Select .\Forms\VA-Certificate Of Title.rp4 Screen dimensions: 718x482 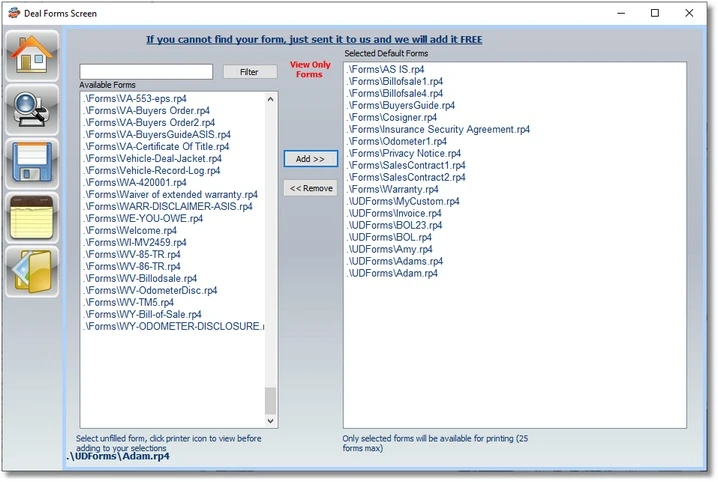[156, 146]
